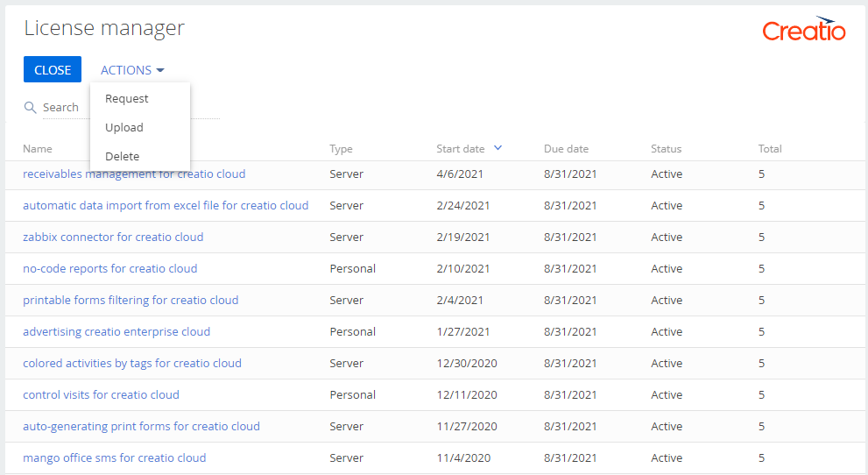Click the blue CLOSE button
This screenshot has height=475, width=868.
[53, 70]
